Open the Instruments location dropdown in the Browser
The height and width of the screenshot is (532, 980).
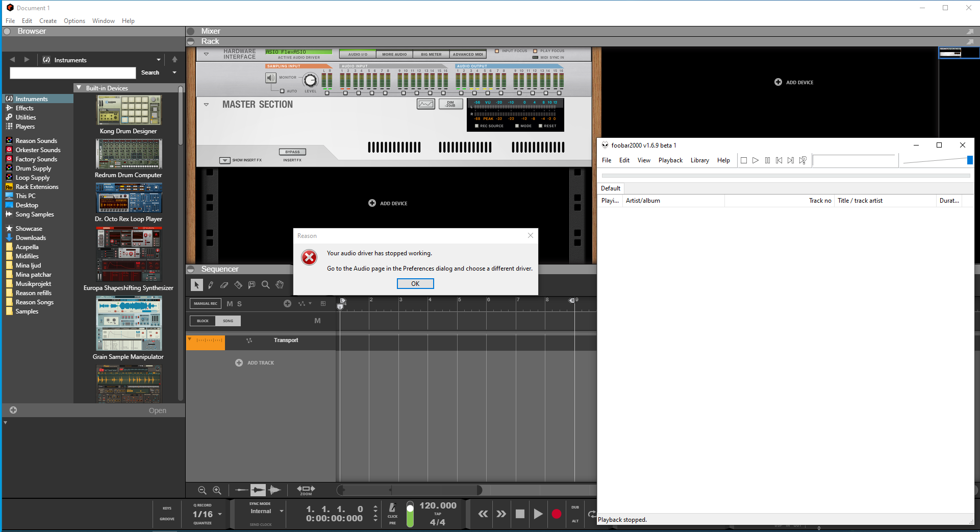(158, 60)
